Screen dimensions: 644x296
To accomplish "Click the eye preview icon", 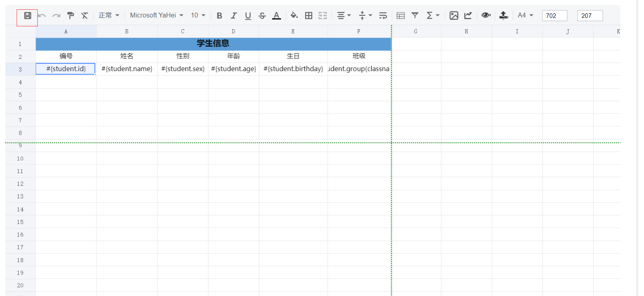I will point(486,15).
